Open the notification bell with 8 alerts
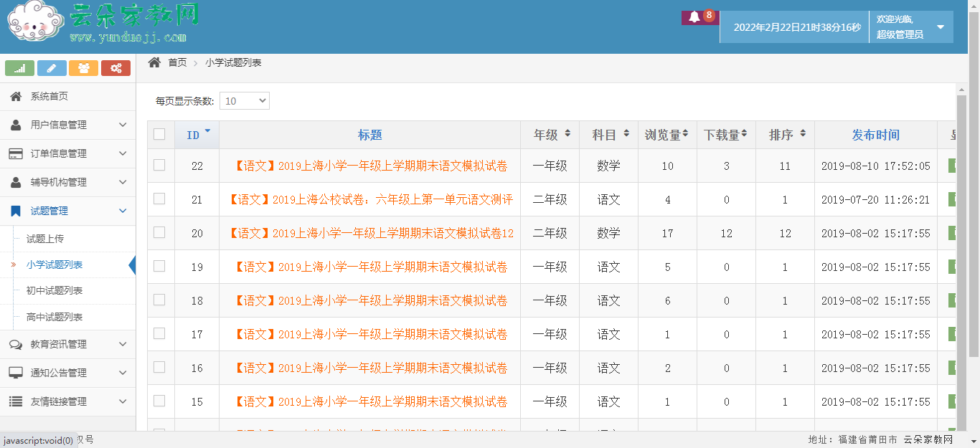 tap(694, 17)
